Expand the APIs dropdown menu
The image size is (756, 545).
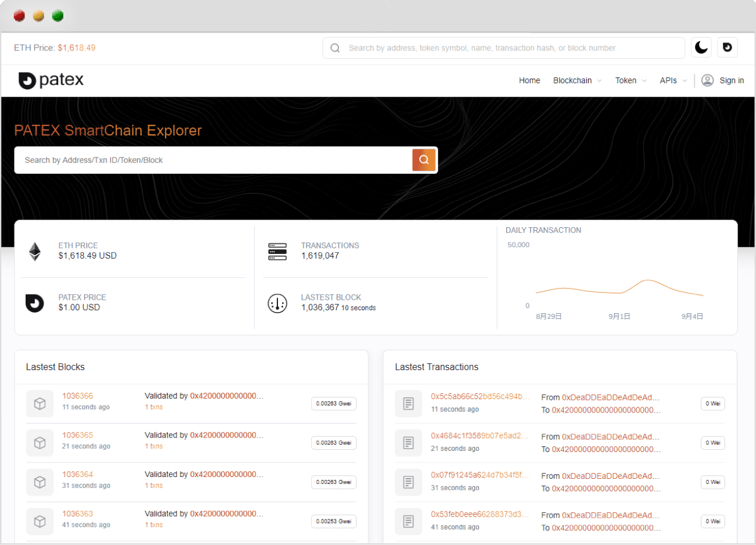pyautogui.click(x=673, y=81)
